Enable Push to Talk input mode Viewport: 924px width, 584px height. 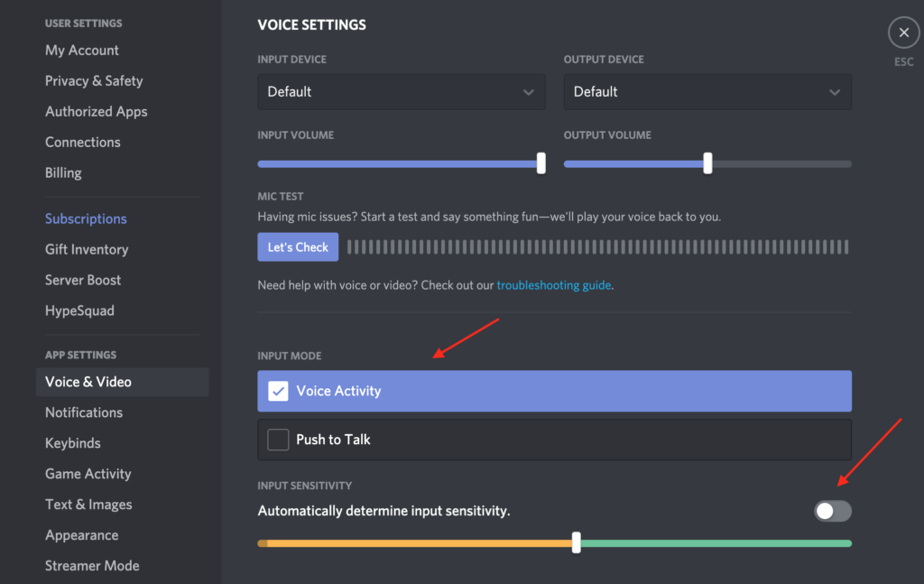[554, 440]
